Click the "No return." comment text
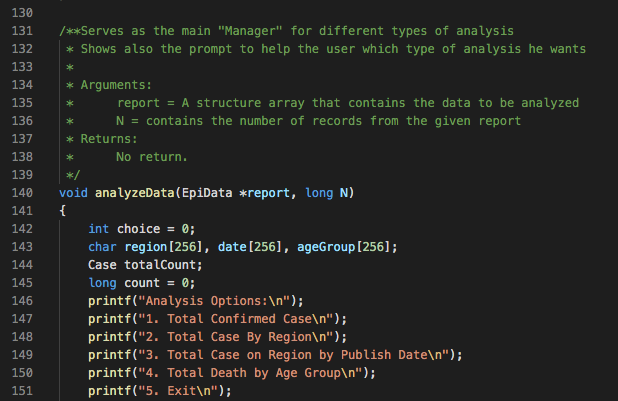Viewport: 618px width, 401px height. point(152,157)
